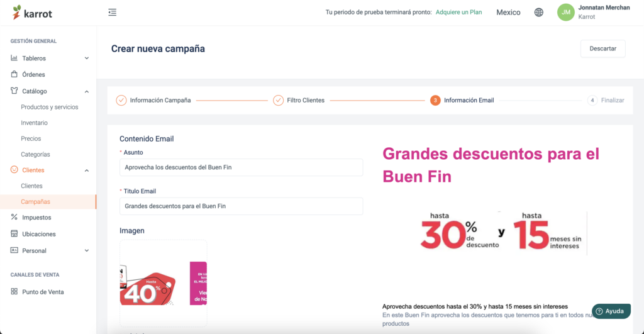
Task: Collapse the Catálogo section chevron
Action: 87,91
